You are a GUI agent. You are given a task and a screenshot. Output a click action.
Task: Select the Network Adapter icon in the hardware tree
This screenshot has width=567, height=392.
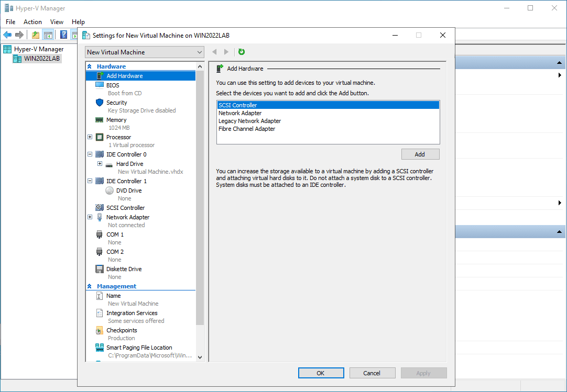coord(100,217)
